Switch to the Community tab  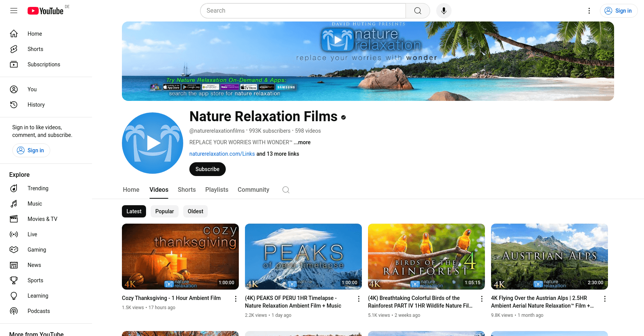(x=253, y=190)
